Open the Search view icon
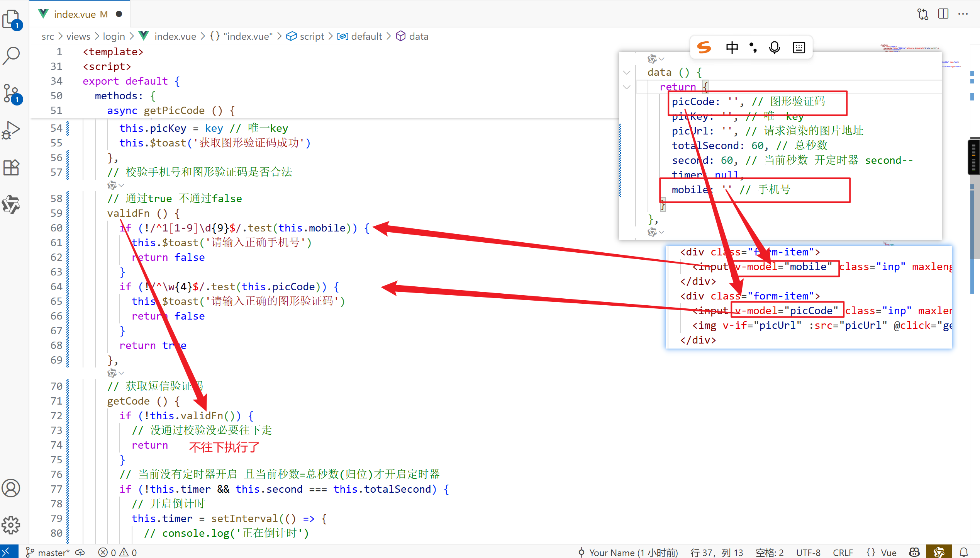This screenshot has width=980, height=558. 12,55
